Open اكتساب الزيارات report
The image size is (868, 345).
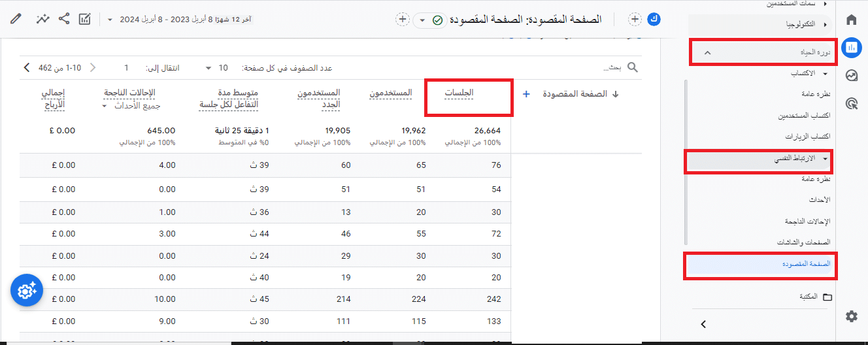[808, 137]
